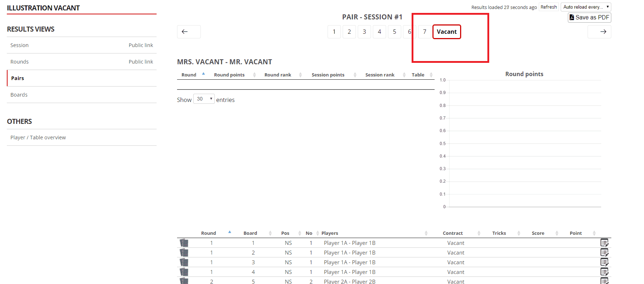Click the edit result icon for board 2

[604, 253]
